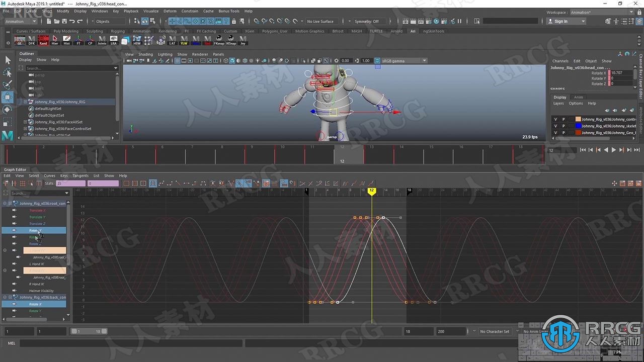Screen dimensions: 644x362
Task: Click the LAT shelf icon
Action: coord(173,40)
